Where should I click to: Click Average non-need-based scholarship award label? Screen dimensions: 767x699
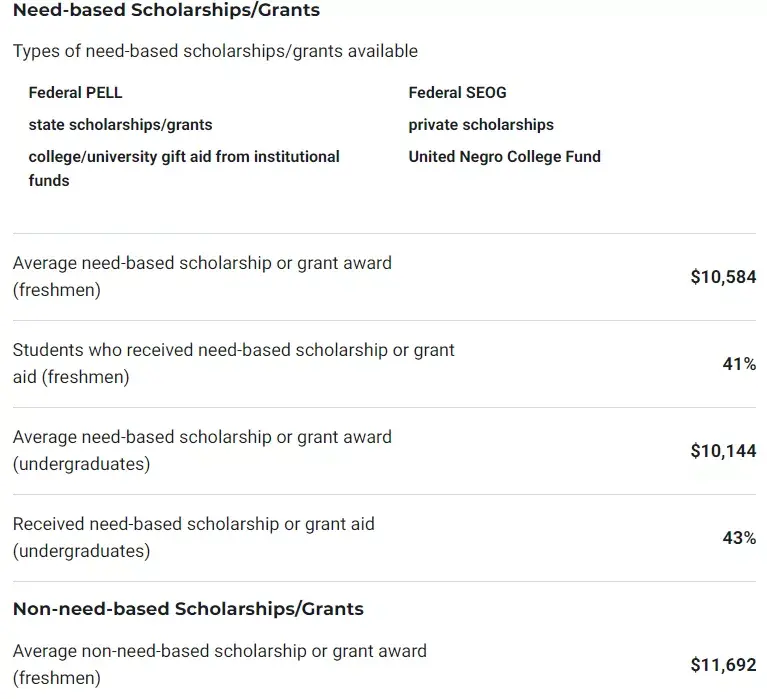[219, 663]
